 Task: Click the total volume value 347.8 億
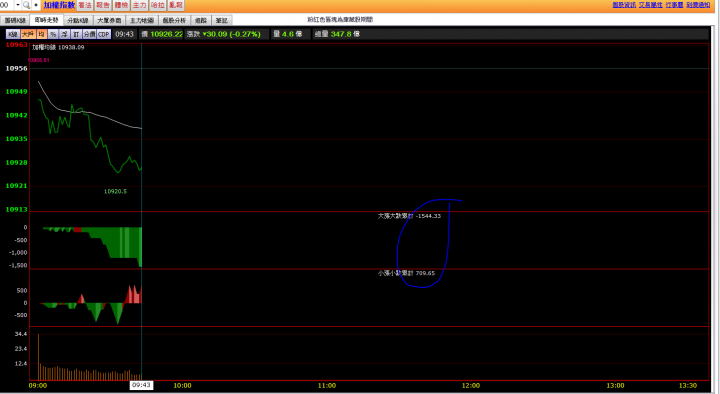[x=345, y=34]
